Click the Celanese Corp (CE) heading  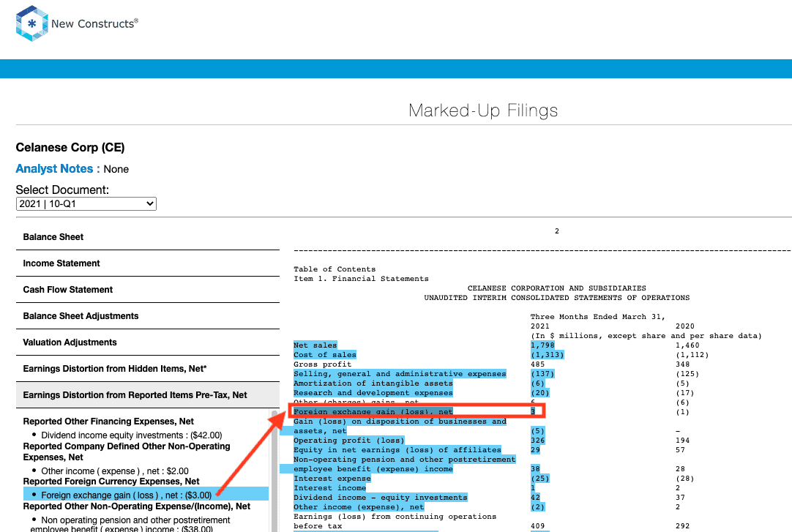click(x=70, y=147)
